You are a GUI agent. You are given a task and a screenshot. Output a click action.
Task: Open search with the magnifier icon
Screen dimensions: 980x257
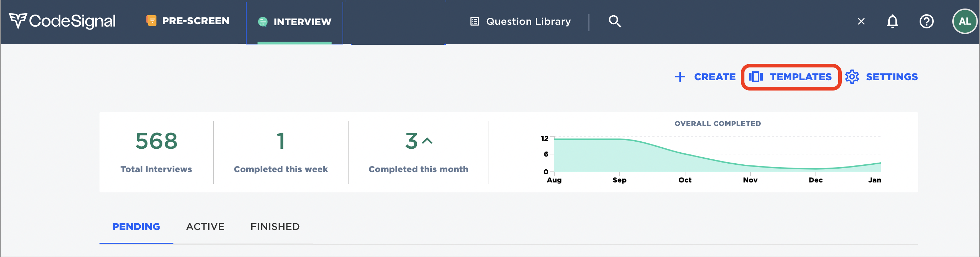click(614, 21)
